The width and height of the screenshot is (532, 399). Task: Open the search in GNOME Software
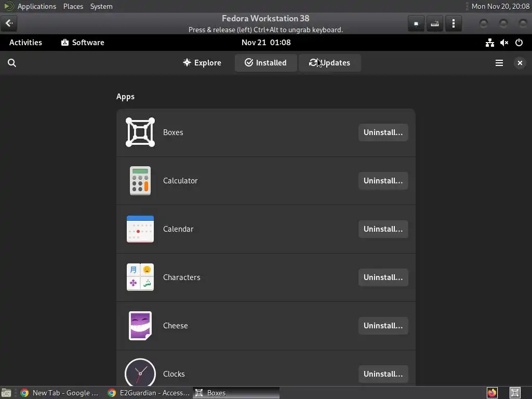coord(12,63)
